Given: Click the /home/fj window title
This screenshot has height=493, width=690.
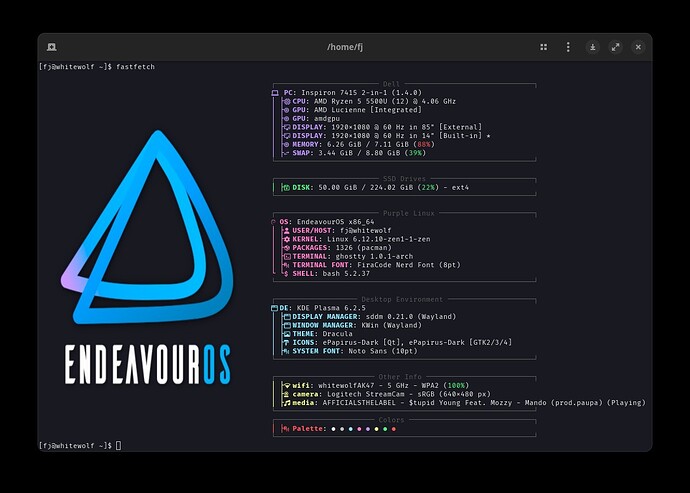Looking at the screenshot, I should pyautogui.click(x=344, y=46).
